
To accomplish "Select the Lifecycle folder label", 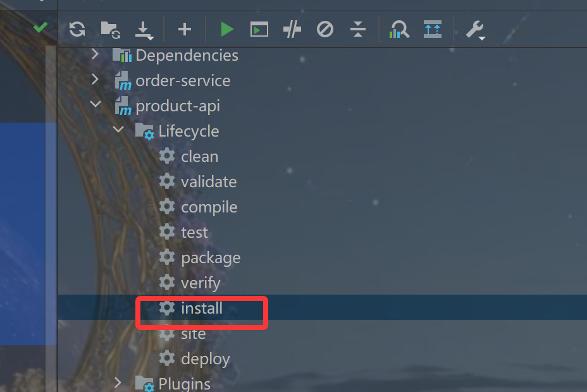I will (x=188, y=132).
